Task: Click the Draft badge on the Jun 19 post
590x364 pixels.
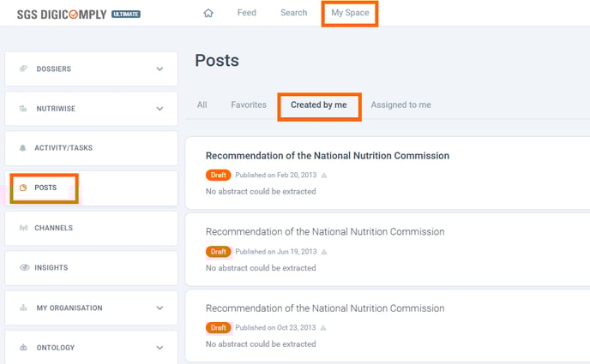Action: coord(218,252)
